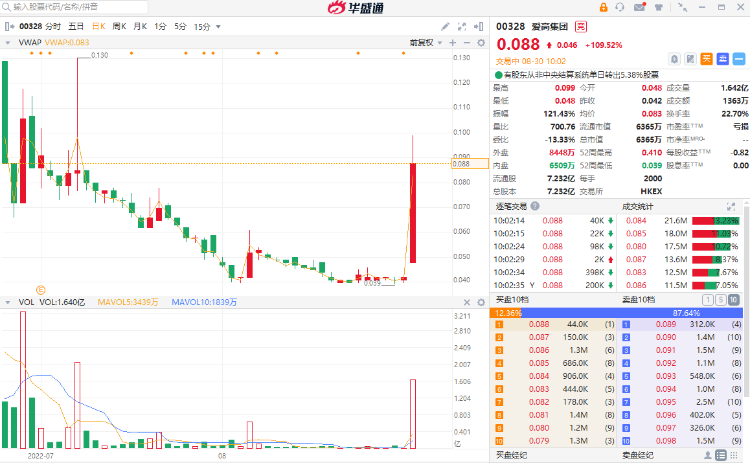
Task: Click the blue sell (卖) button
Action: [x=723, y=59]
